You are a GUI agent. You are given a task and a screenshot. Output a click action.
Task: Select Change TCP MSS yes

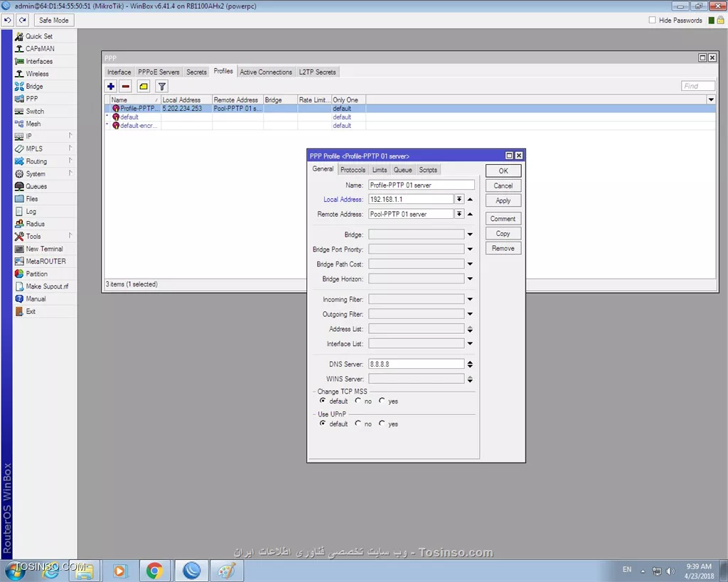(382, 401)
